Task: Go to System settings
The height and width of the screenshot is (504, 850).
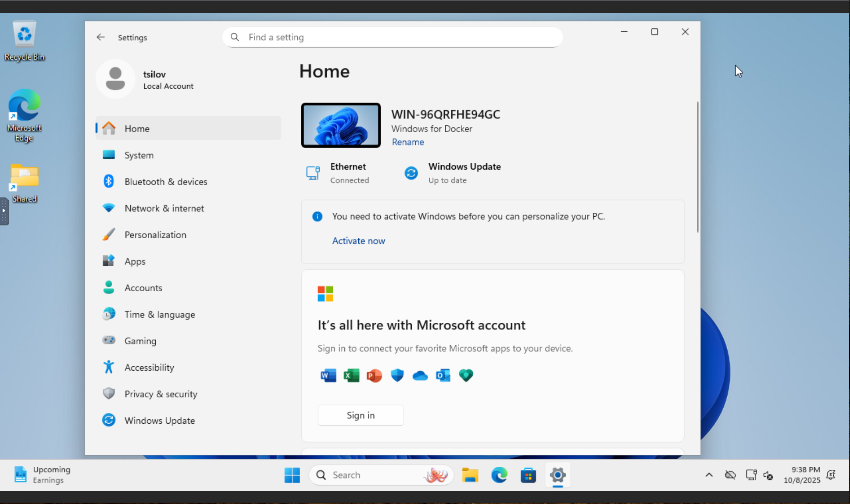Action: tap(139, 155)
